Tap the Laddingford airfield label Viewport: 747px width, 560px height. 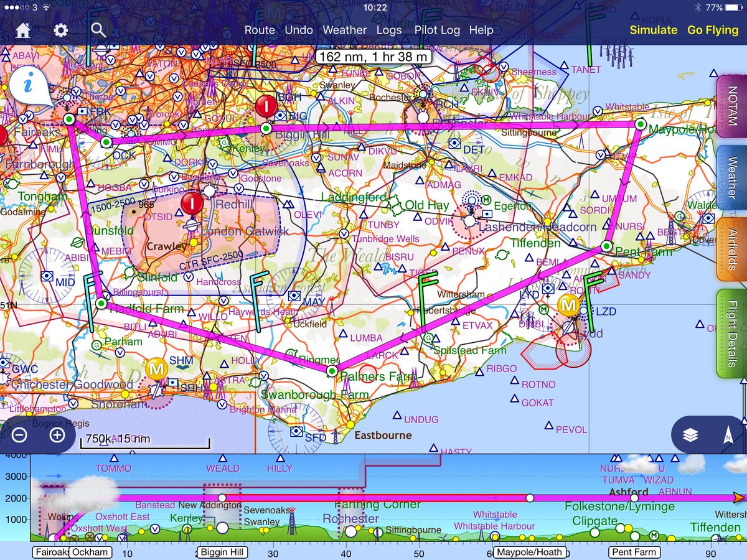pos(354,197)
